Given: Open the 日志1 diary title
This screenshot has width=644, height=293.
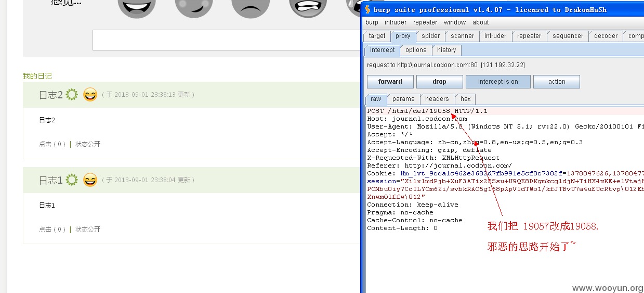Looking at the screenshot, I should pos(51,180).
